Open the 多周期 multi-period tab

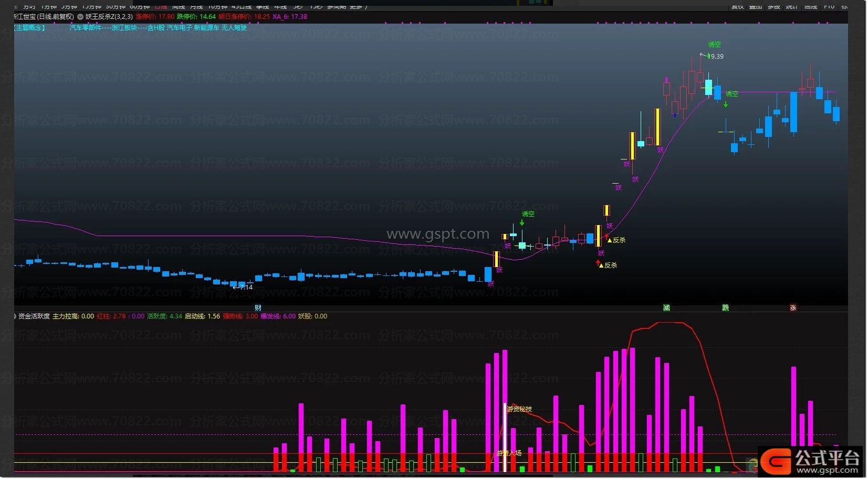[337, 6]
